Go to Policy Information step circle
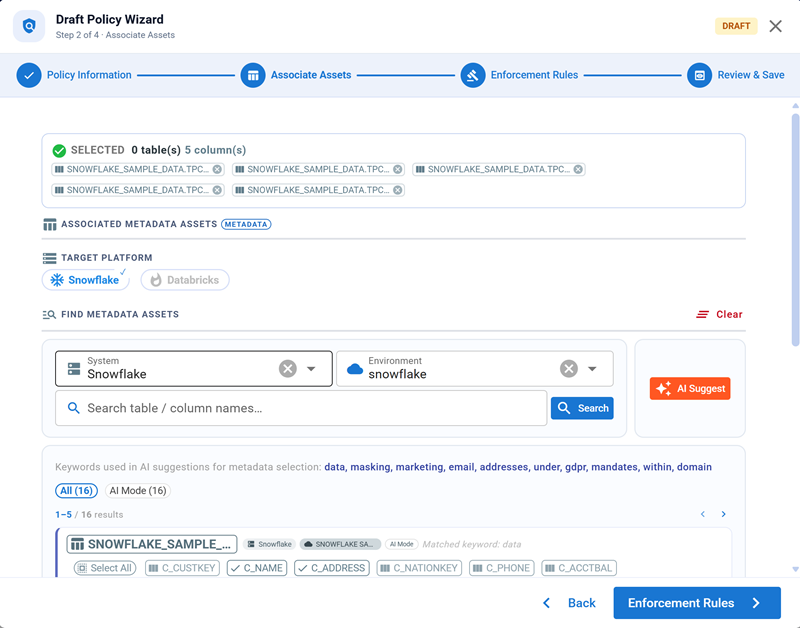800x628 pixels. pos(29,76)
